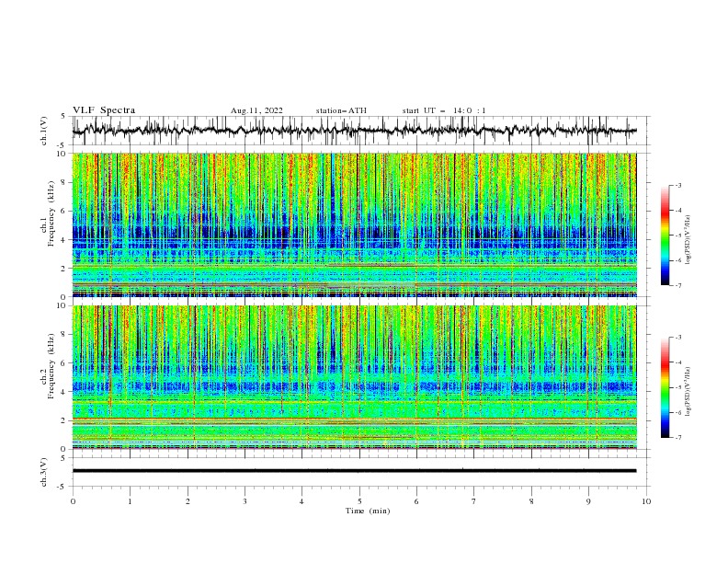This screenshot has width=728, height=563.
Task: Click the ch.2 spectrogram color scale bar
Action: tap(665, 387)
